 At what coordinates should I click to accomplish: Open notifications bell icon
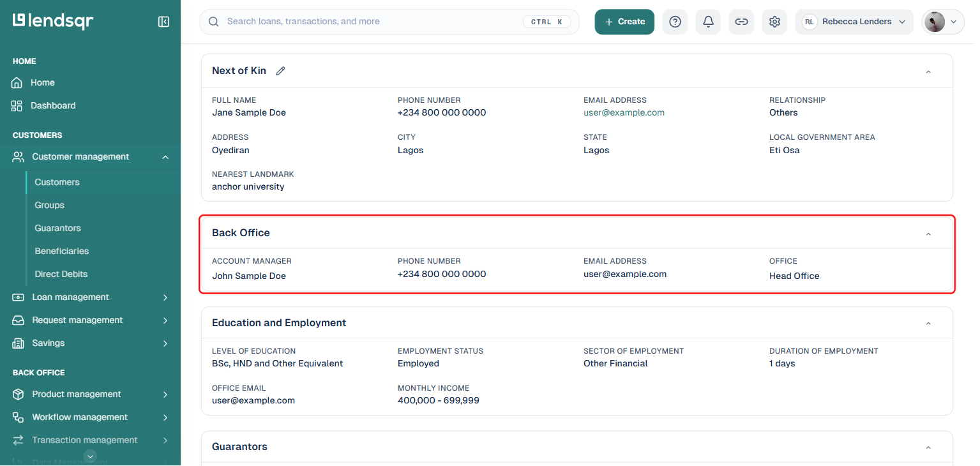[x=708, y=22]
